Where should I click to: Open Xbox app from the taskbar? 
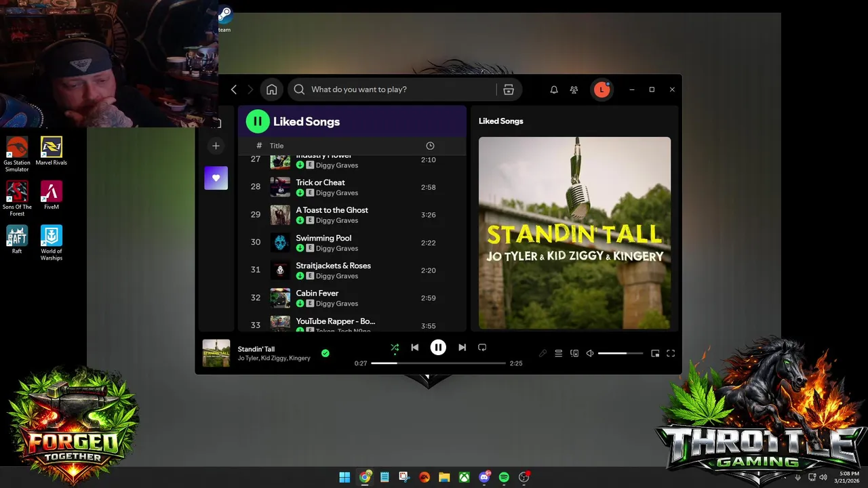tap(464, 477)
